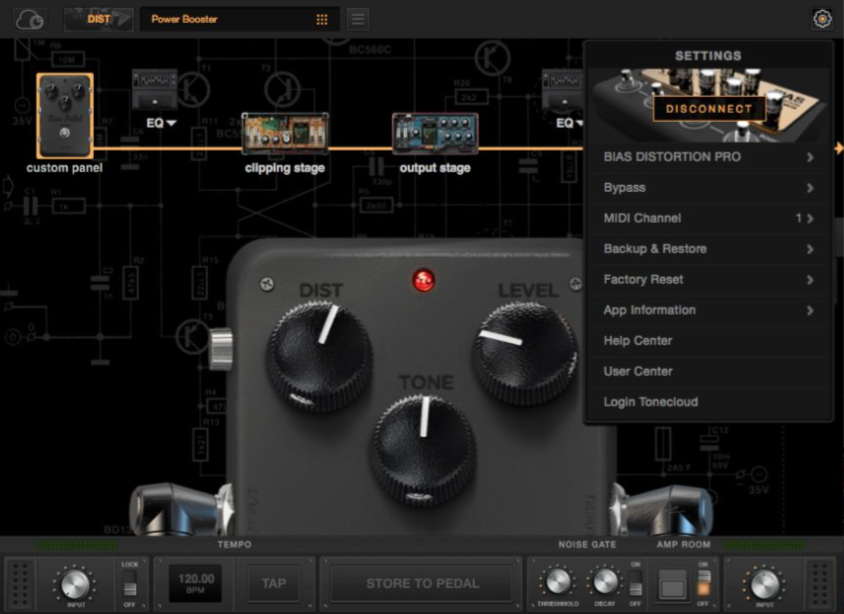The image size is (844, 614).
Task: Click the TEMPO section label
Action: point(235,545)
